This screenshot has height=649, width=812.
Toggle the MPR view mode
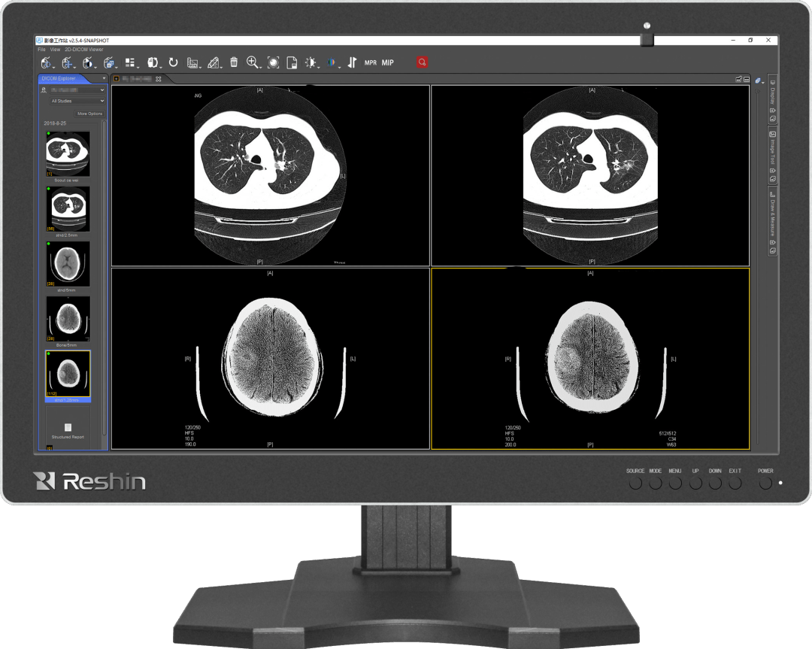(x=371, y=63)
